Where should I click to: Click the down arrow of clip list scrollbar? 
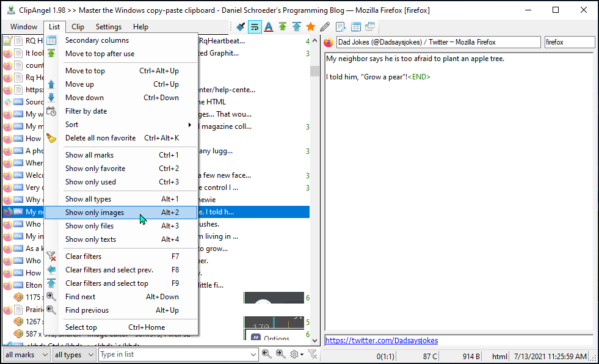pos(315,340)
